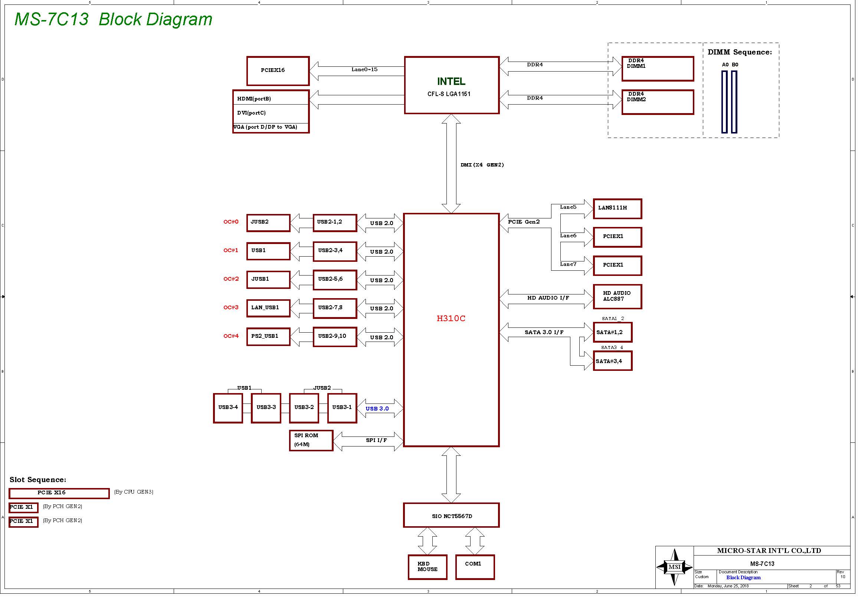Click the "SATA 3.0 I/F" arrow label

click(544, 332)
